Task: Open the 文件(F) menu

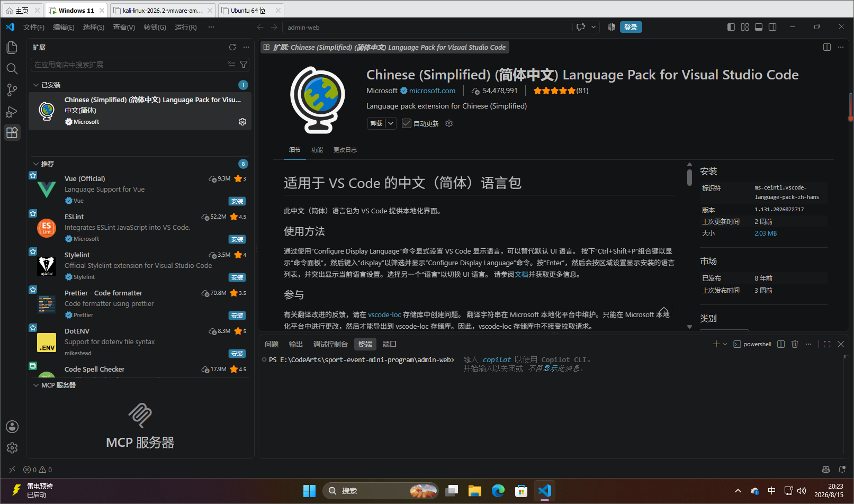Action: click(34, 27)
